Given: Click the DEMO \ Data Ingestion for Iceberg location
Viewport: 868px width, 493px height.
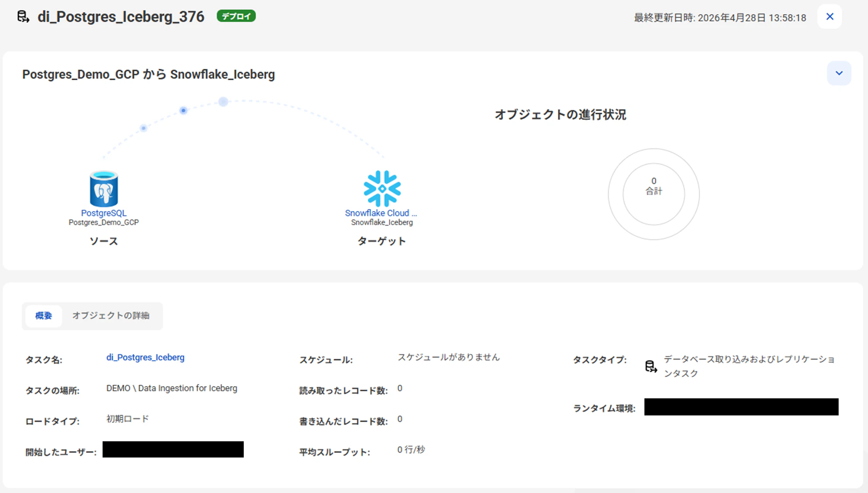Looking at the screenshot, I should pyautogui.click(x=172, y=388).
